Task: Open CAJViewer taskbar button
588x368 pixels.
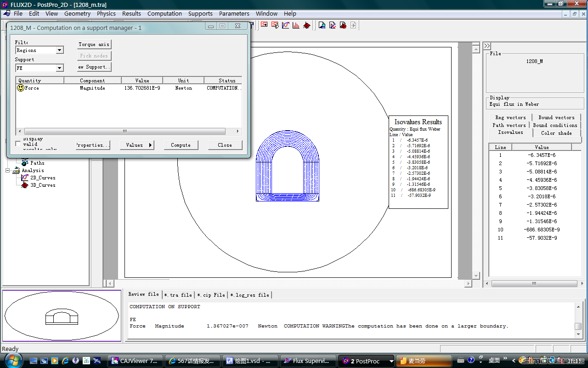Action: coord(136,361)
